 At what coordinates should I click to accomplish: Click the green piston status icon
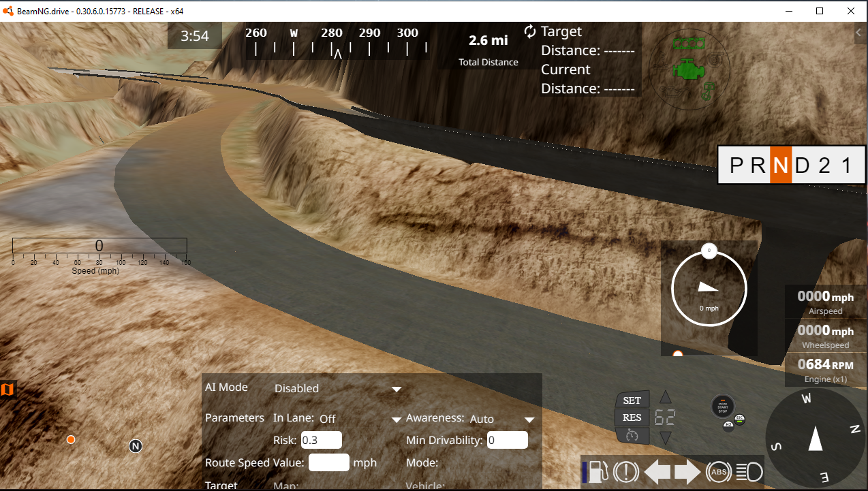click(x=708, y=92)
